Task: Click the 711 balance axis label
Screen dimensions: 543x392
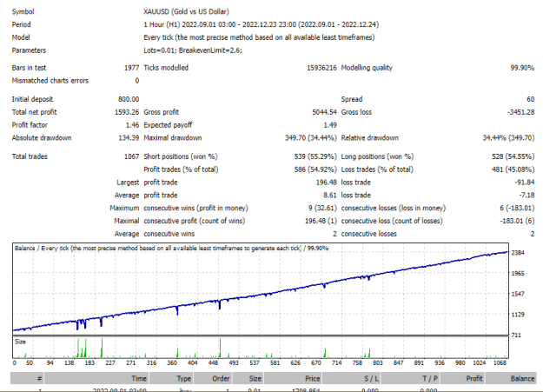Action: pos(516,336)
